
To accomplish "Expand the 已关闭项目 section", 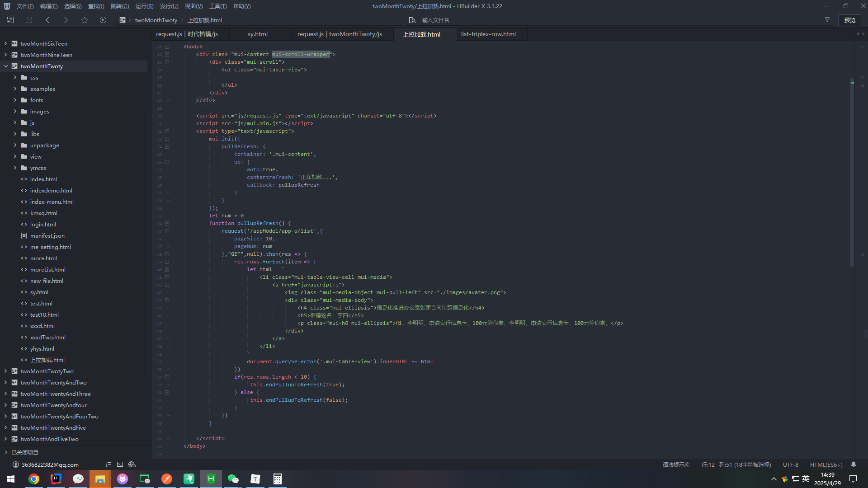I will [6, 452].
